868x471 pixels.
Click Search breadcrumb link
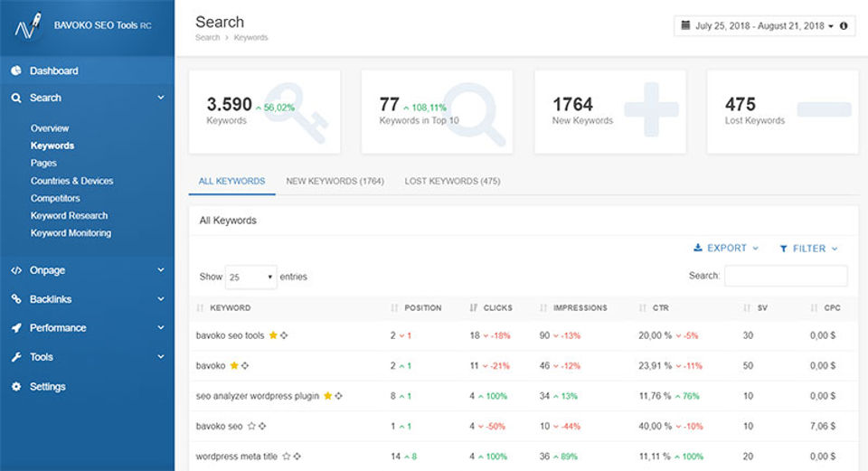(208, 38)
